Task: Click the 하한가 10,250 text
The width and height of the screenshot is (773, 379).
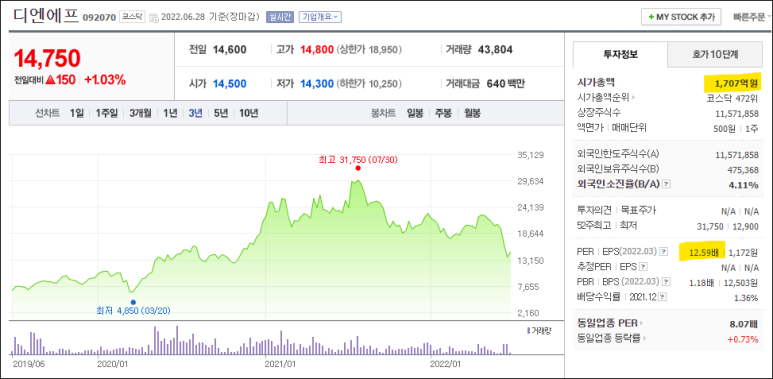Action: point(369,84)
